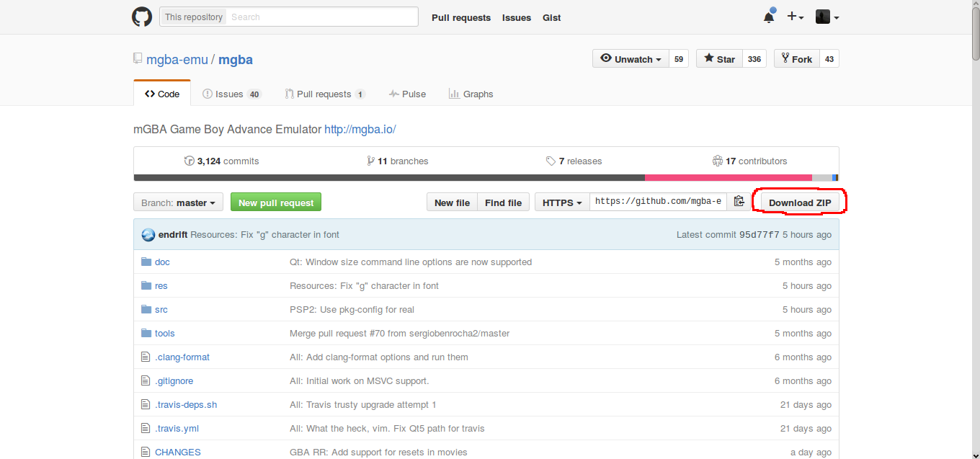Open the HTTPS protocol dropdown
The image size is (980, 459).
pos(562,202)
